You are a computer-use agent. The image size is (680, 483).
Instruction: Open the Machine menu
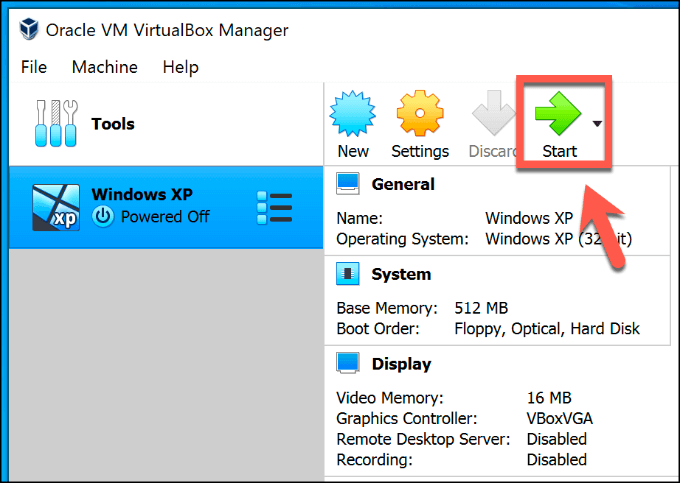pyautogui.click(x=105, y=68)
